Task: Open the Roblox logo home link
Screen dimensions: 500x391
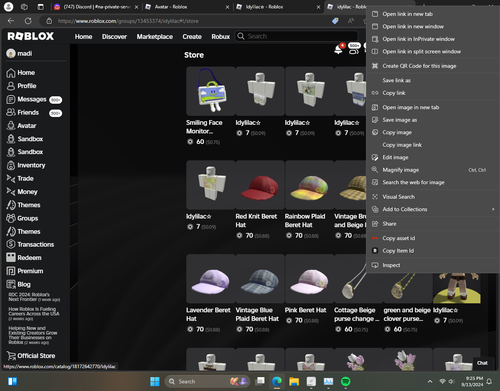Action: 30,36
